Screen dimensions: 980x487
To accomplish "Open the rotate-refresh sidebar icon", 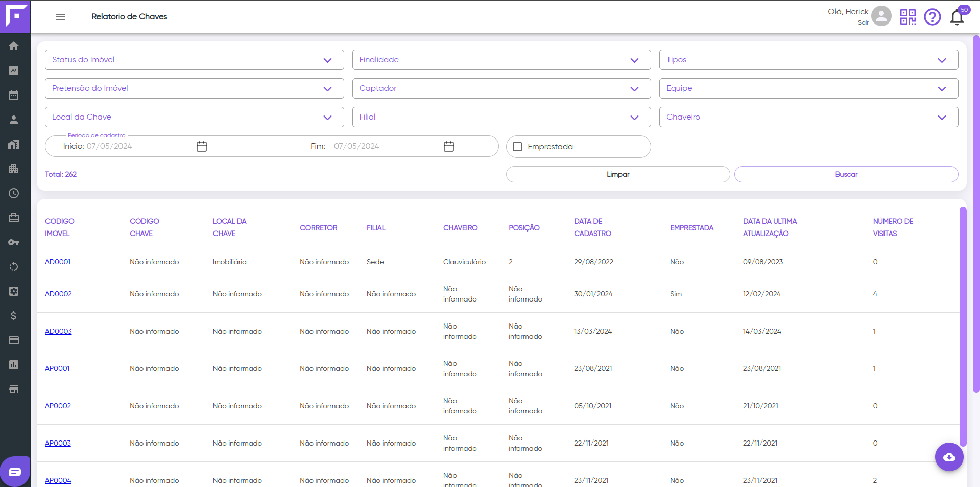I will coord(14,267).
